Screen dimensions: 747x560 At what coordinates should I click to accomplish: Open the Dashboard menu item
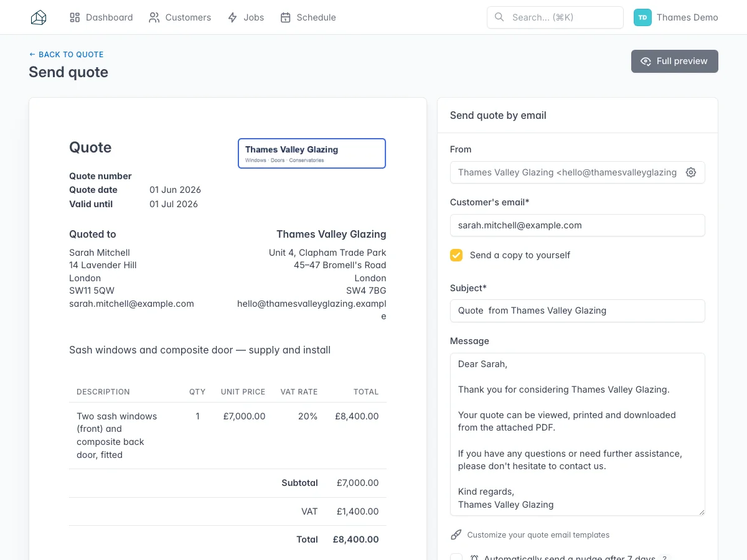(x=101, y=17)
